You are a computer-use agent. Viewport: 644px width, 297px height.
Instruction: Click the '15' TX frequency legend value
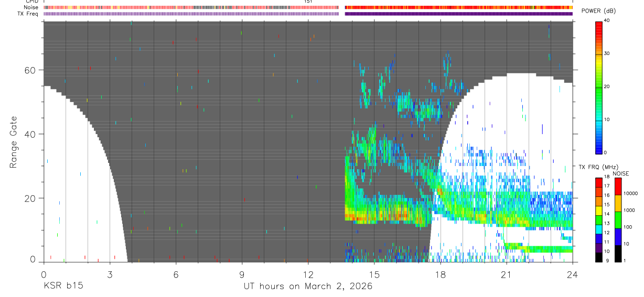(607, 204)
